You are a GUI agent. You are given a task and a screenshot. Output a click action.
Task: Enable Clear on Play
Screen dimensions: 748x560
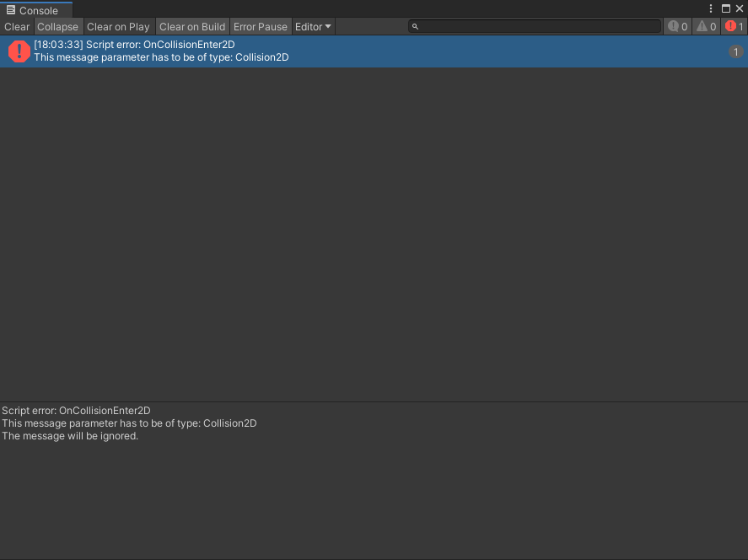118,26
